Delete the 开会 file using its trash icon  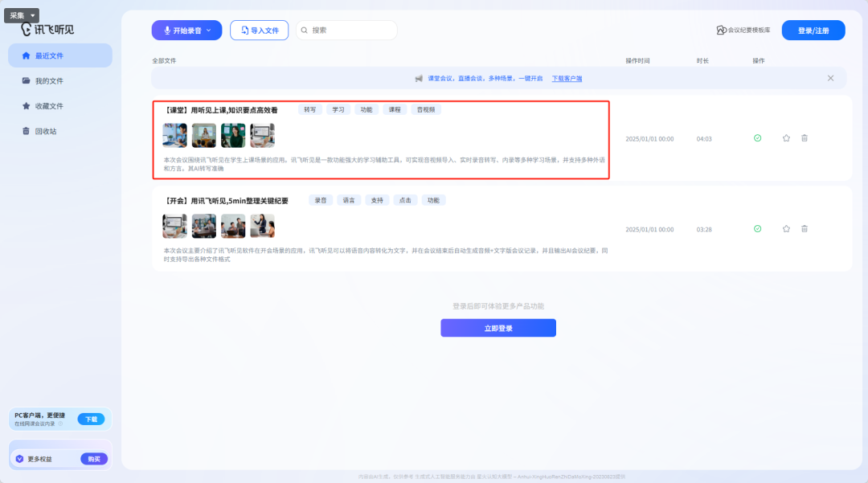tap(805, 229)
